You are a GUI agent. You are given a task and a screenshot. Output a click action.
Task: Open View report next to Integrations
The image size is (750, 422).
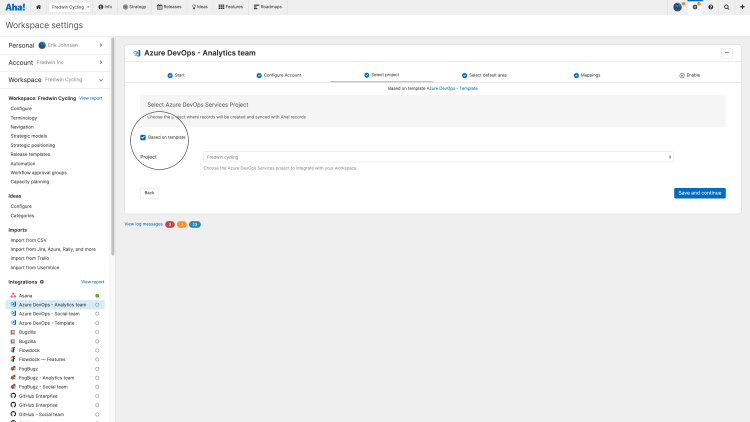tap(93, 282)
